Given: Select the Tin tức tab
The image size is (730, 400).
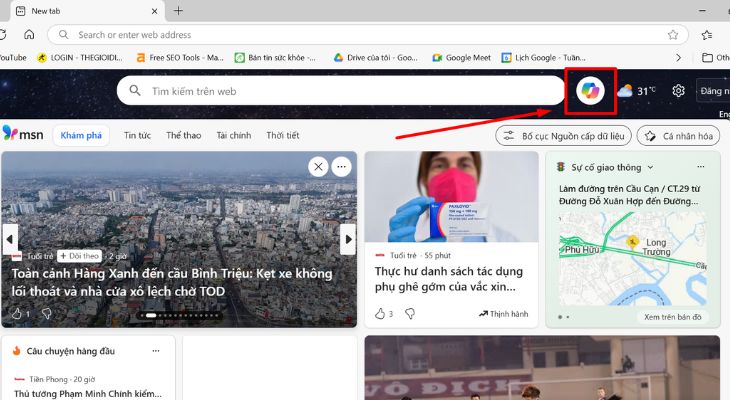Looking at the screenshot, I should pyautogui.click(x=137, y=136).
